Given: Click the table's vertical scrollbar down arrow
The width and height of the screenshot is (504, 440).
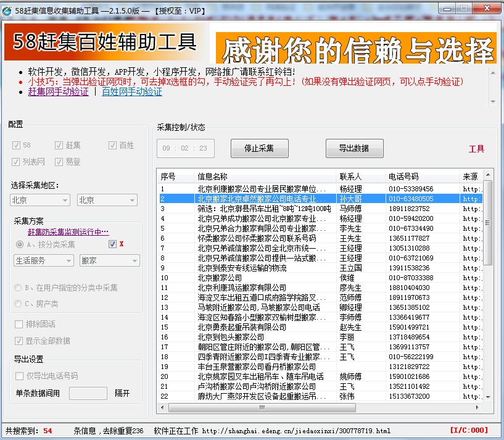Looking at the screenshot, I should 487,397.
